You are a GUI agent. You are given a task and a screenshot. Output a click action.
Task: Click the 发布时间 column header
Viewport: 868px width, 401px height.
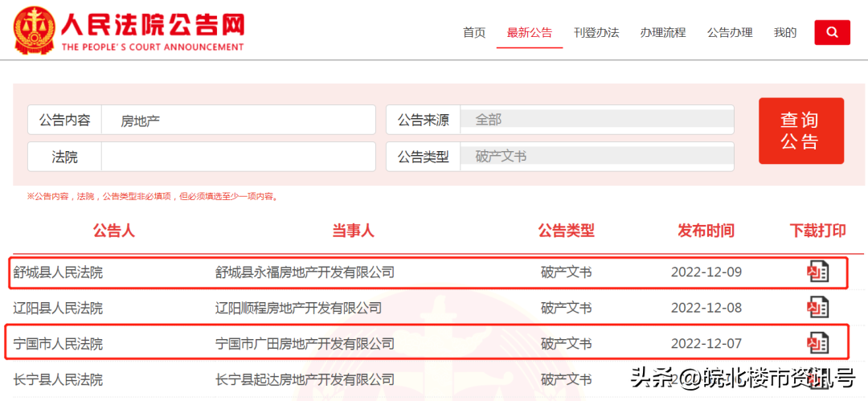706,231
